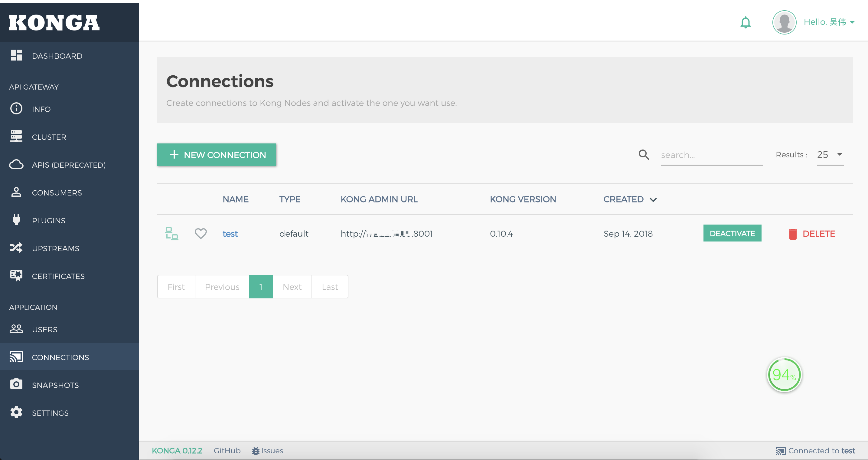
Task: Click the Issues bug icon in footer
Action: pos(256,451)
